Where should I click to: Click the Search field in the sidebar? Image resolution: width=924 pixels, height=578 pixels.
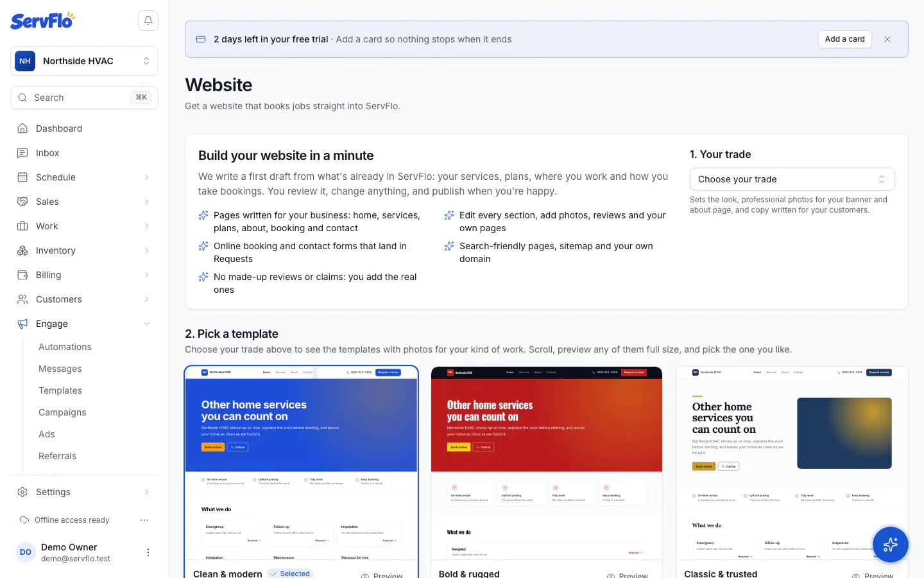point(84,98)
